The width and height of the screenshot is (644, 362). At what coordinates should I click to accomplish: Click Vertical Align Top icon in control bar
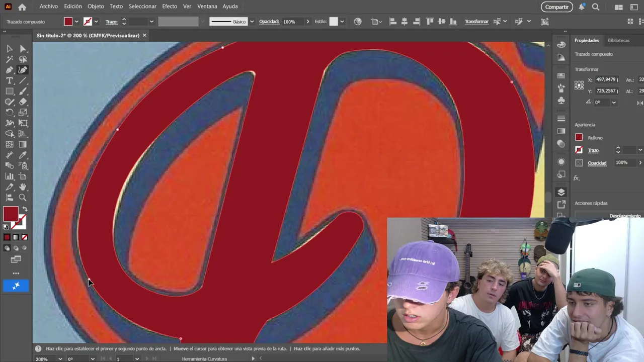[430, 22]
